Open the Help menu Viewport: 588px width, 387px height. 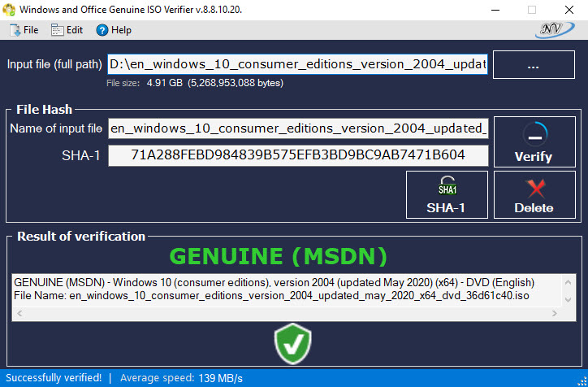(114, 30)
